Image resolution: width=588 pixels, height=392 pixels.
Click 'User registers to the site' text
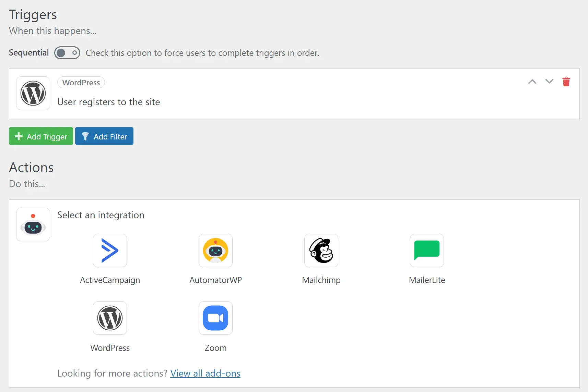point(108,102)
